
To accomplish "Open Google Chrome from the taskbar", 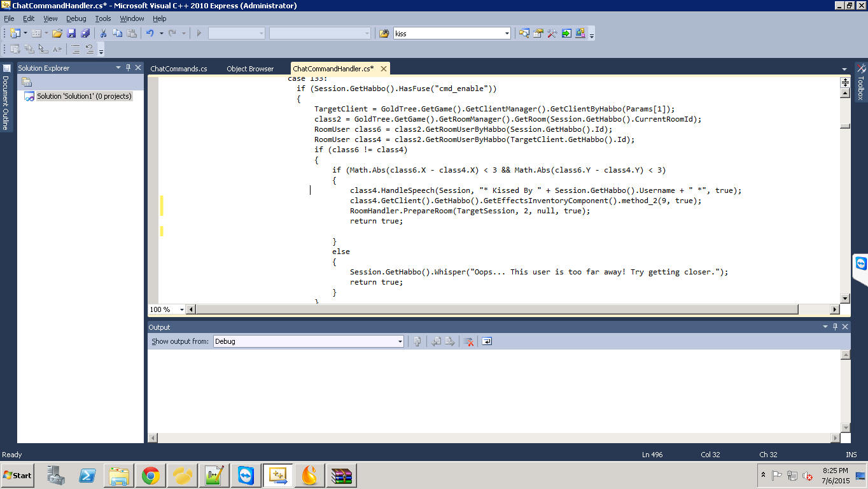I will (151, 476).
